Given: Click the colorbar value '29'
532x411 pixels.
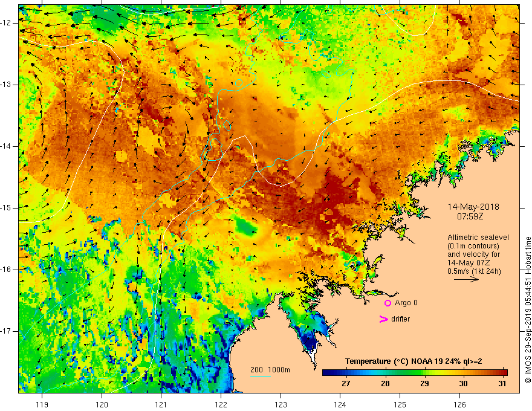Looking at the screenshot, I should [424, 384].
